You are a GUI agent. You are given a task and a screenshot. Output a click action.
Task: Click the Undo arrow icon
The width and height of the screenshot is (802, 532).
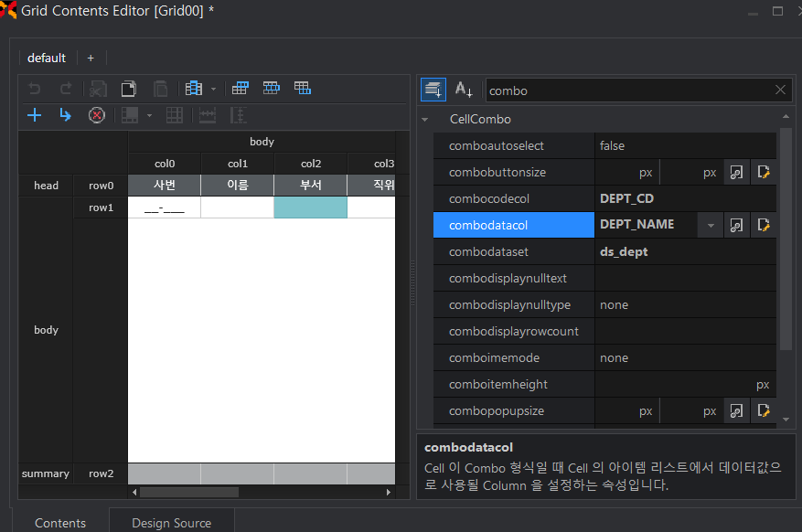click(34, 89)
